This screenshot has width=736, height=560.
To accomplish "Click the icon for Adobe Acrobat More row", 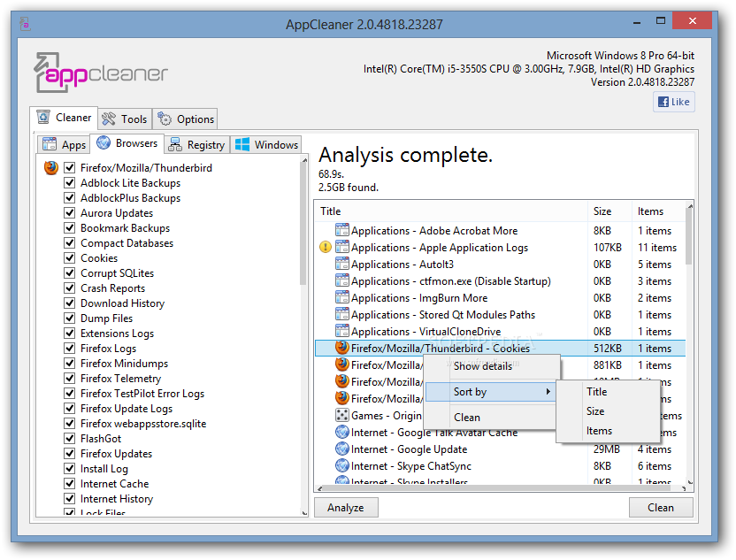I will tap(342, 230).
